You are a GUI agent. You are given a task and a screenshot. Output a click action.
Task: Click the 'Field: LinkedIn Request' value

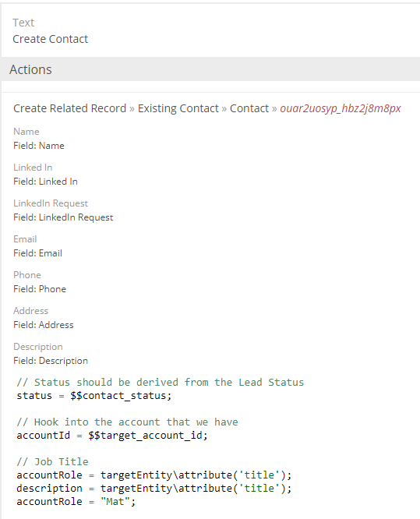coord(63,217)
